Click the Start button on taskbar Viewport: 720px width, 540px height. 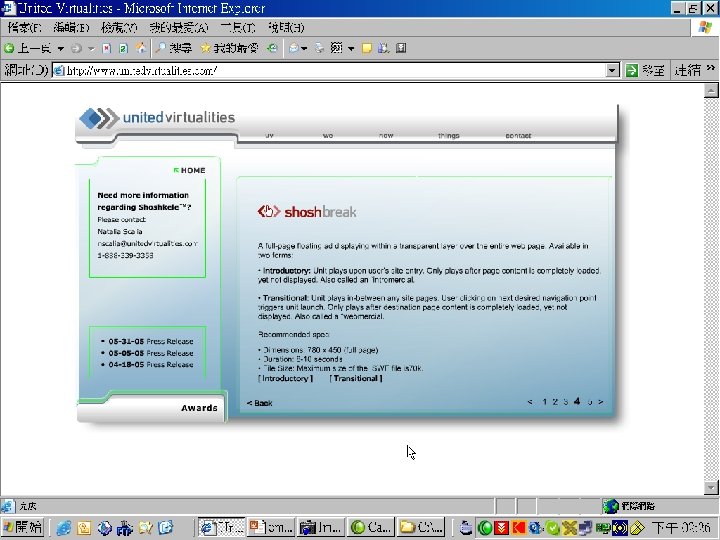(23, 527)
